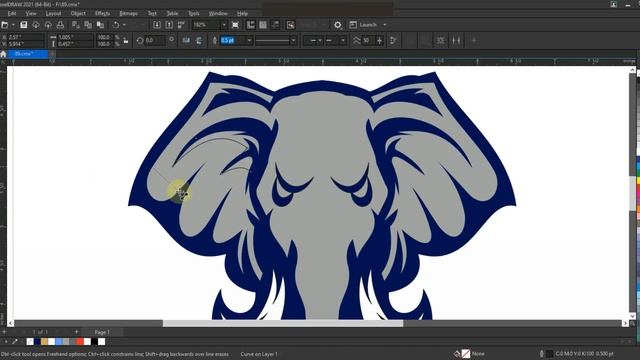
Task: Toggle Show rulers in the toolbar
Action: 251,25
